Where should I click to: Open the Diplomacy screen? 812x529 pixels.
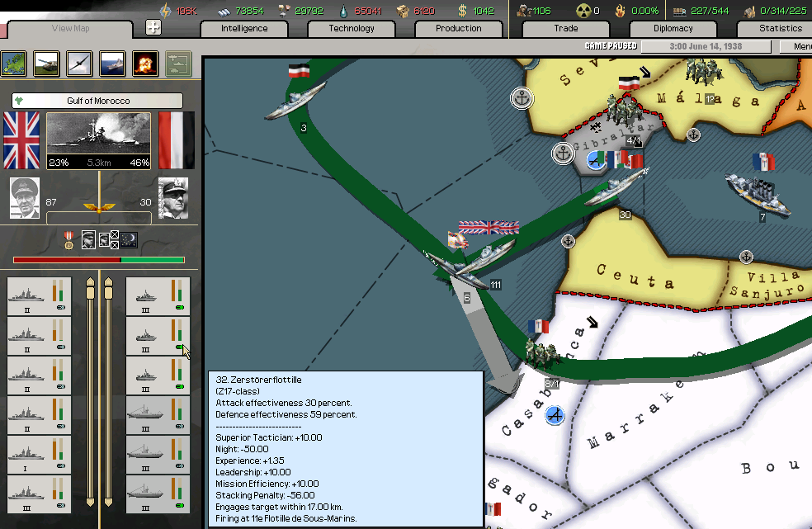coord(673,28)
